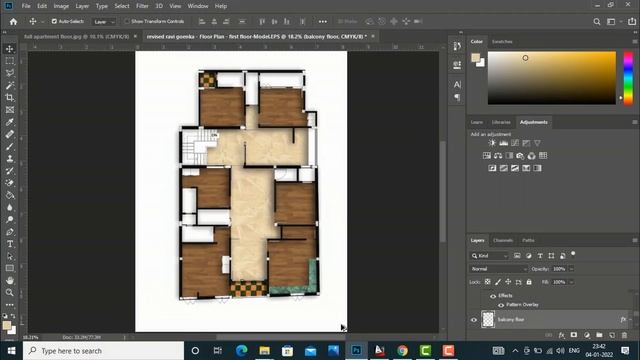This screenshot has height=360, width=640.
Task: Select the Crop tool
Action: (10, 98)
